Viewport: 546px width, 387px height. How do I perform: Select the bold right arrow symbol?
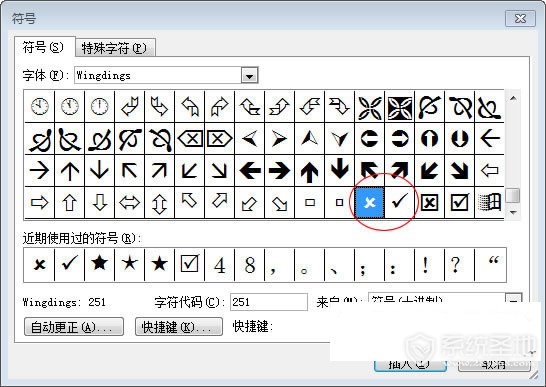[x=280, y=171]
